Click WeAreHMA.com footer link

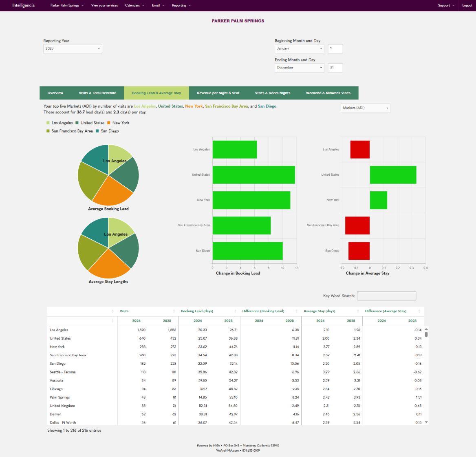click(x=228, y=450)
